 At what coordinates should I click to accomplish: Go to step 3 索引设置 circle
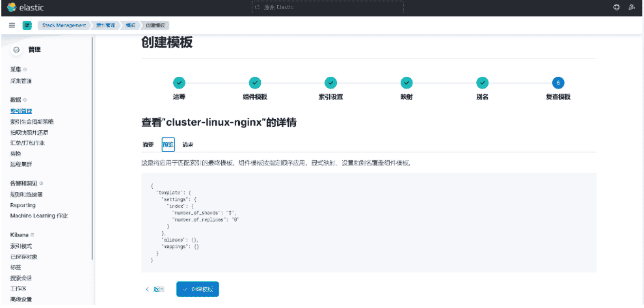(330, 83)
